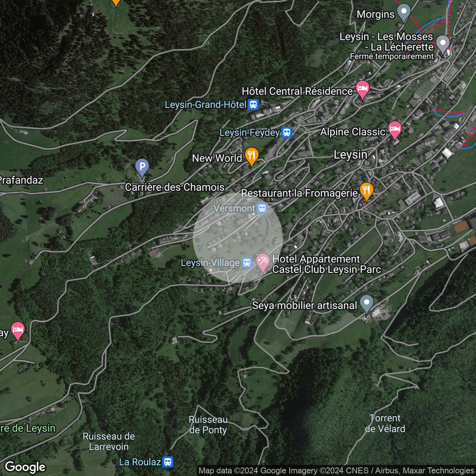Click the Hôtel Central Résidence bed icon
Screen dimensions: 476x476
(x=362, y=89)
